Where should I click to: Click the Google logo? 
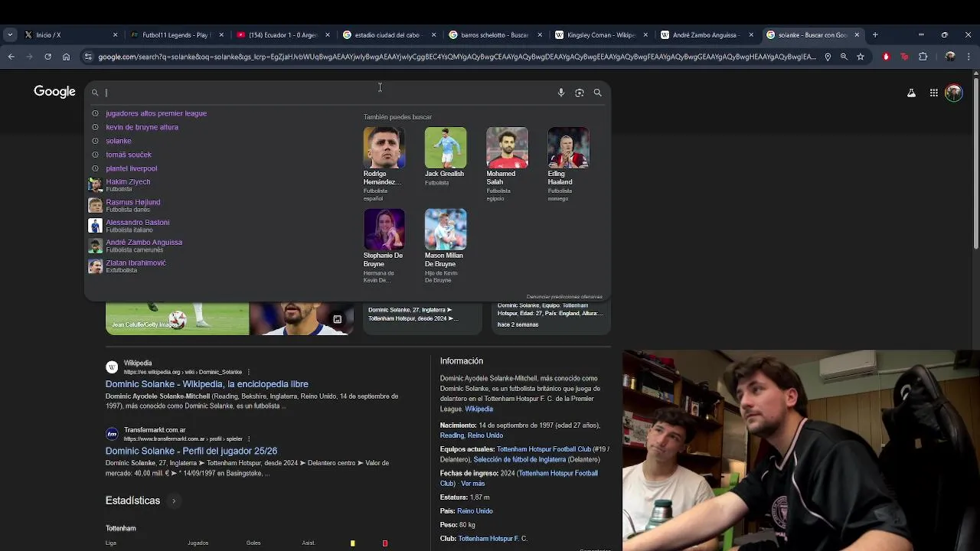[54, 92]
